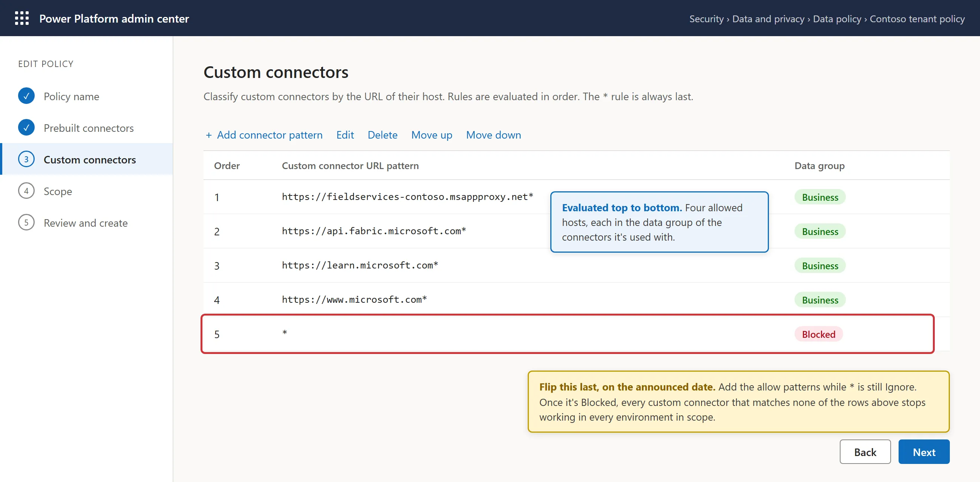Click the step 4 Scope circle icon
Screen dimensions: 980x482
pyautogui.click(x=26, y=191)
